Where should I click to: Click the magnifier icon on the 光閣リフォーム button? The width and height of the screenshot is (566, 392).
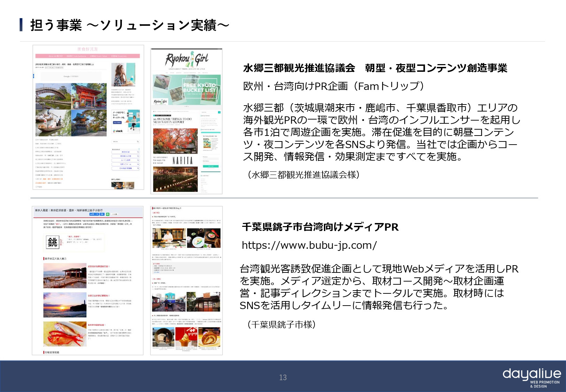point(138,164)
